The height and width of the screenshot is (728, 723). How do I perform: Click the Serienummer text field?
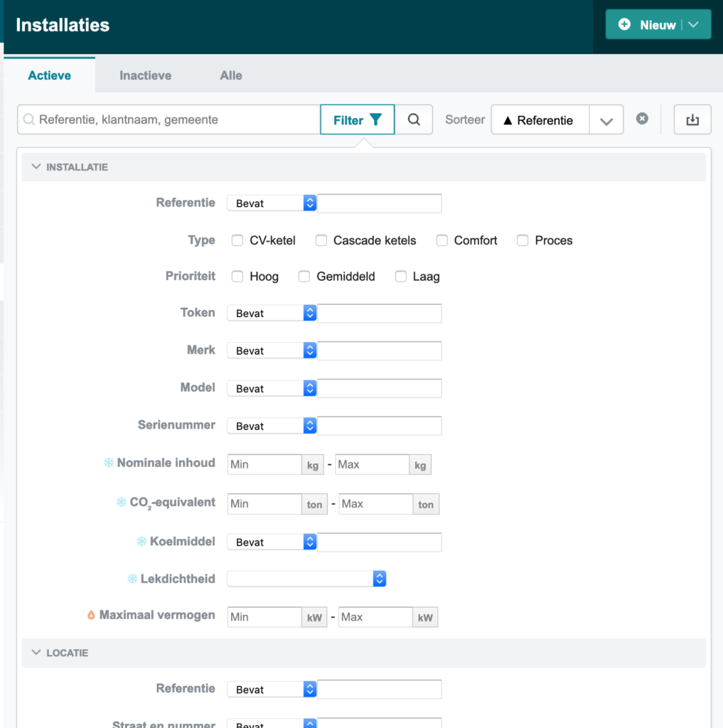point(380,426)
